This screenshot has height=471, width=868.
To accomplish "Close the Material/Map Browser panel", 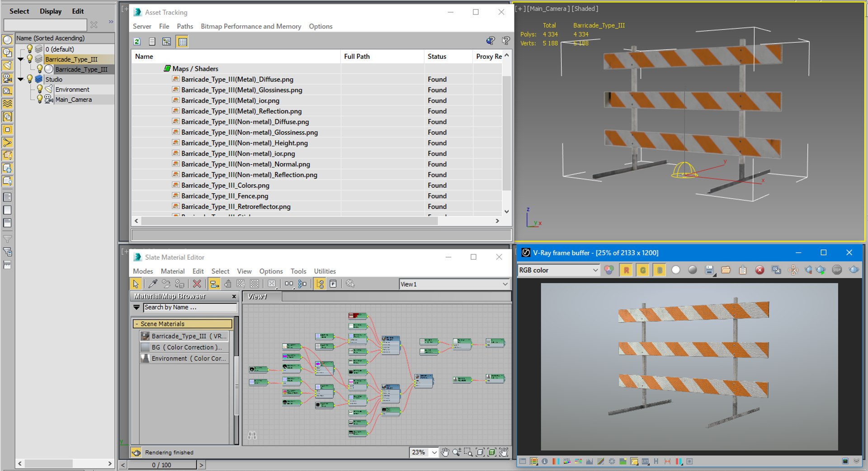I will pyautogui.click(x=234, y=296).
